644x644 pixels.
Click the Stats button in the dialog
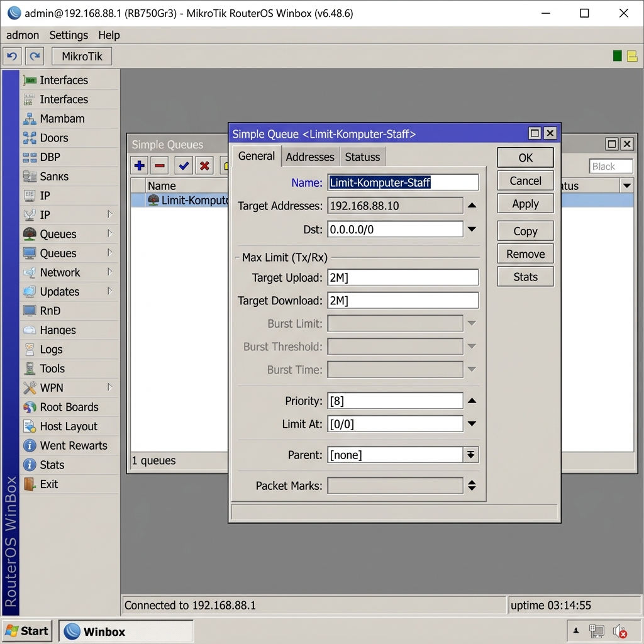(x=525, y=277)
